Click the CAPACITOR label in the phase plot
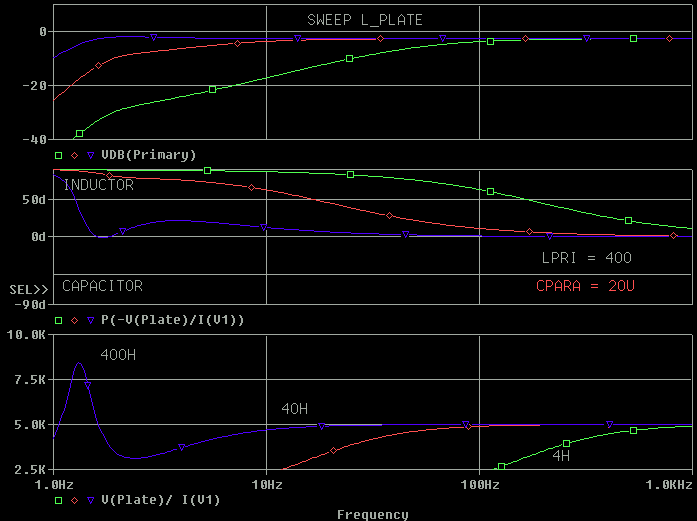Viewport: 697px width, 521px height. point(102,286)
